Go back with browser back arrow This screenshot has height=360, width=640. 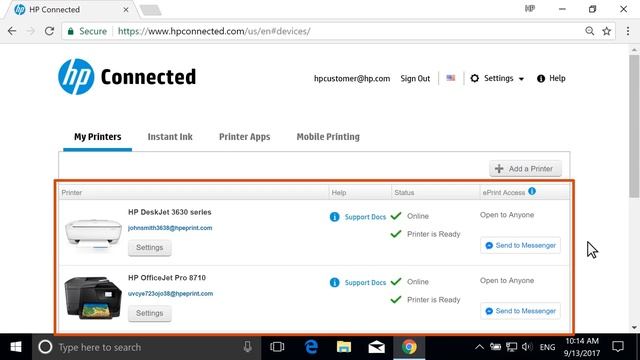tap(12, 31)
